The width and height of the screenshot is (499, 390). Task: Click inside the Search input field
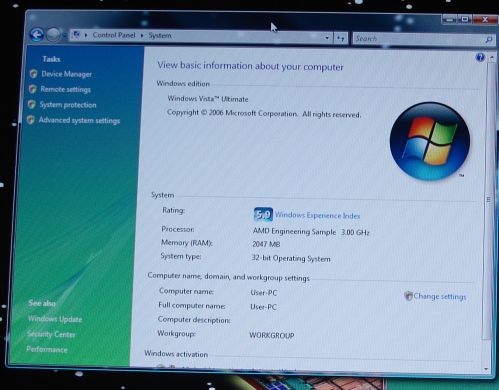418,39
